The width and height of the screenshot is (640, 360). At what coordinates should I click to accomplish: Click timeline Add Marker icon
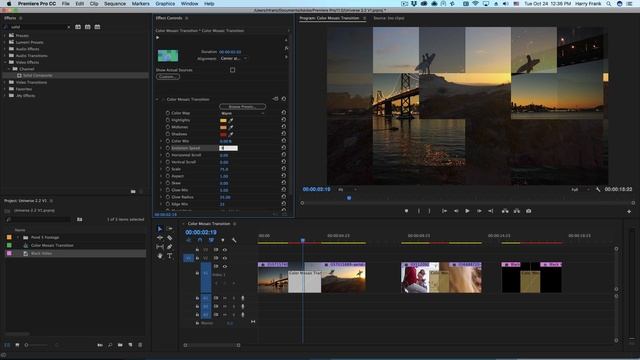coord(222,240)
